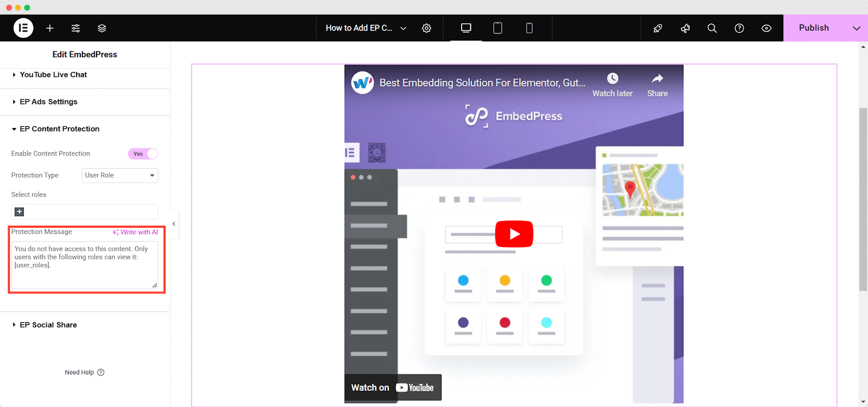The image size is (868, 407).
Task: Expand the YouTube Live Chat section
Action: [85, 75]
